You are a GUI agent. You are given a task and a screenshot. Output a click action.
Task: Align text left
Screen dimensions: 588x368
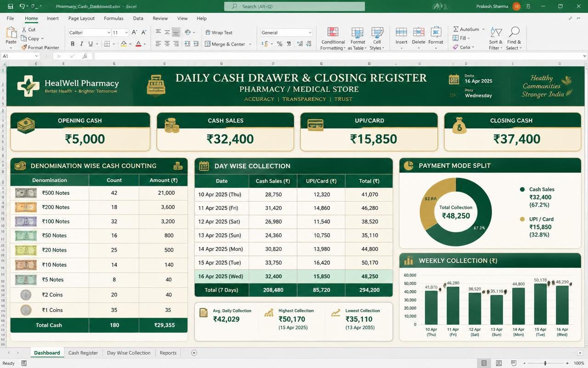(x=158, y=44)
